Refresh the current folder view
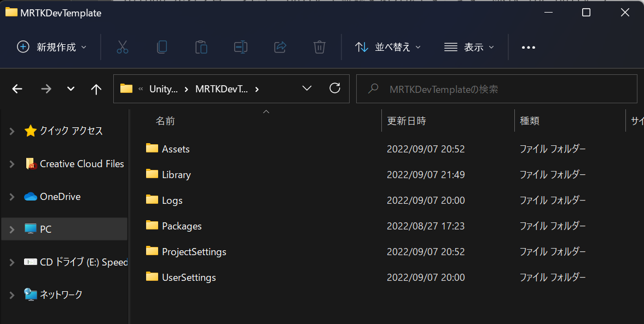Viewport: 644px width, 324px height. tap(335, 88)
